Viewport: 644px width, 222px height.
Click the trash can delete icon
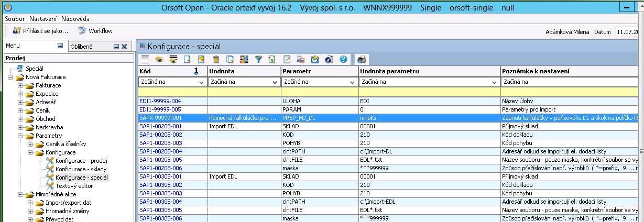215,59
